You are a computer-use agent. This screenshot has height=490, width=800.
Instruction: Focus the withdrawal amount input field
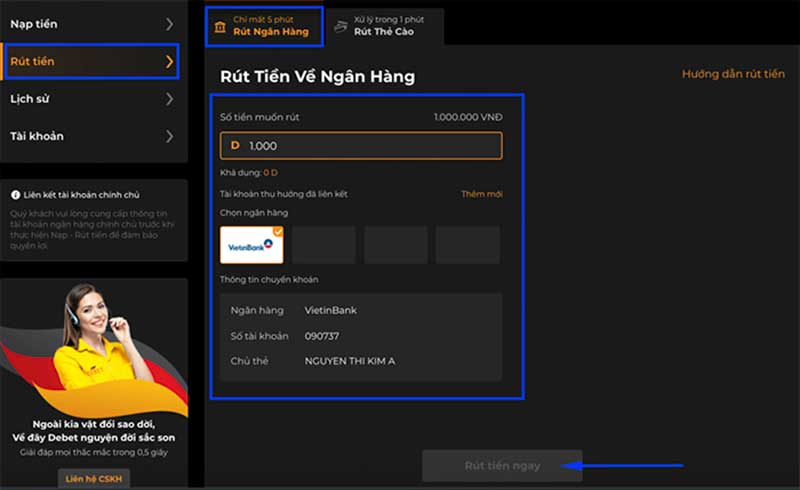pos(361,146)
